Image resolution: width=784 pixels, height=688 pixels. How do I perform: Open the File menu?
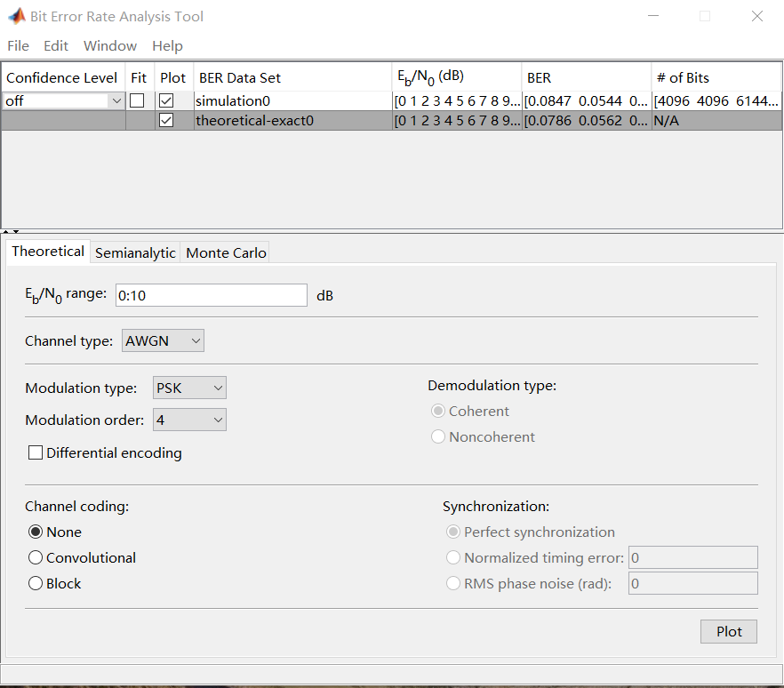tap(18, 46)
